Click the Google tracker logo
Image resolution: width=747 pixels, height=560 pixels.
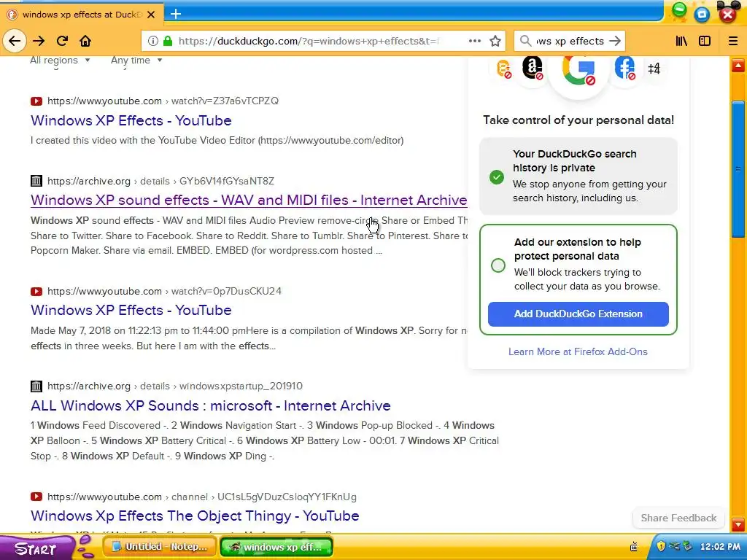pos(578,69)
